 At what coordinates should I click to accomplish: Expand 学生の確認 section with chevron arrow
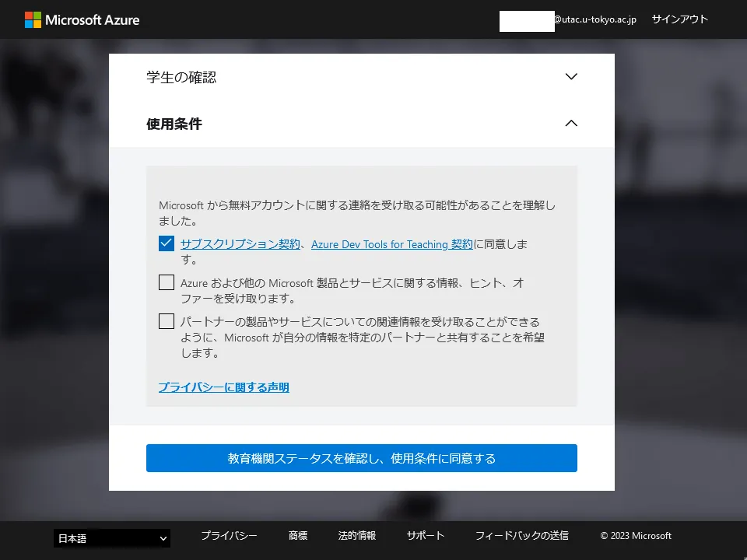point(571,77)
